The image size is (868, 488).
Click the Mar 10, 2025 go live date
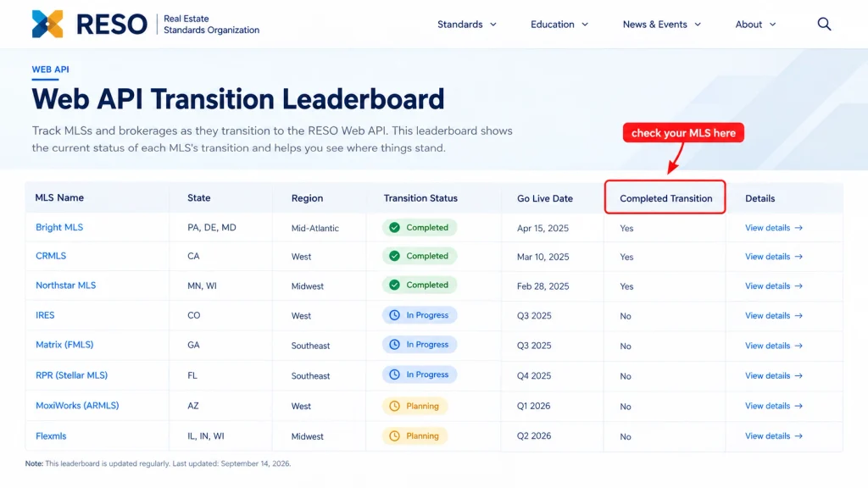coord(543,257)
